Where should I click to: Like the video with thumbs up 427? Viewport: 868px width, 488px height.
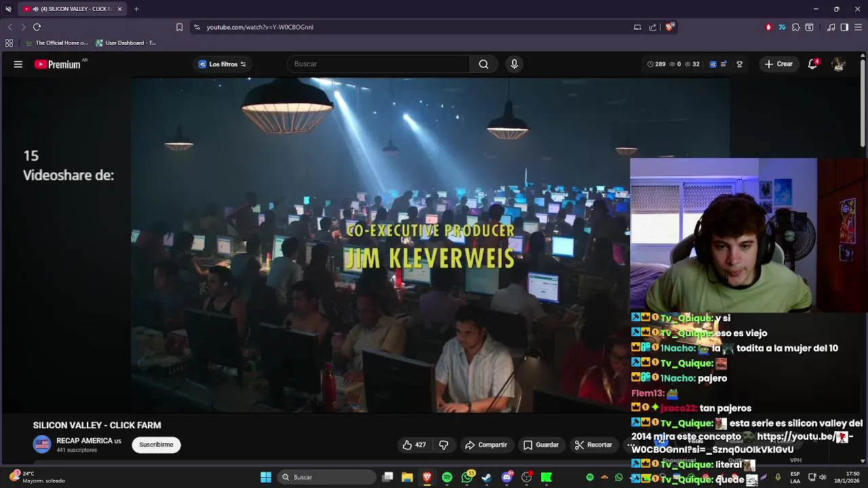(x=414, y=445)
